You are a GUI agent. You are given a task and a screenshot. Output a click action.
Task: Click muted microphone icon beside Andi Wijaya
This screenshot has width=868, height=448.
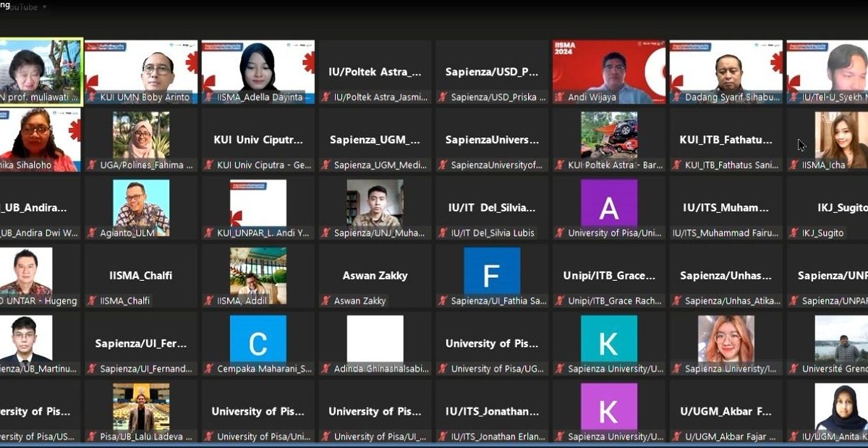pos(560,97)
